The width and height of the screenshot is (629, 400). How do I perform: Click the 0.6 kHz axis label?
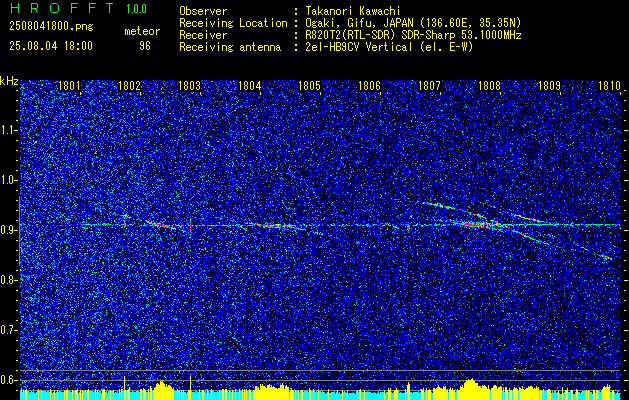click(7, 380)
